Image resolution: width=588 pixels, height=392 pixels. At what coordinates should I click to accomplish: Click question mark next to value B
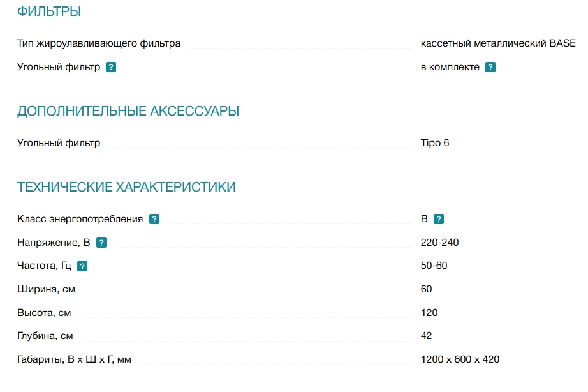pyautogui.click(x=438, y=219)
